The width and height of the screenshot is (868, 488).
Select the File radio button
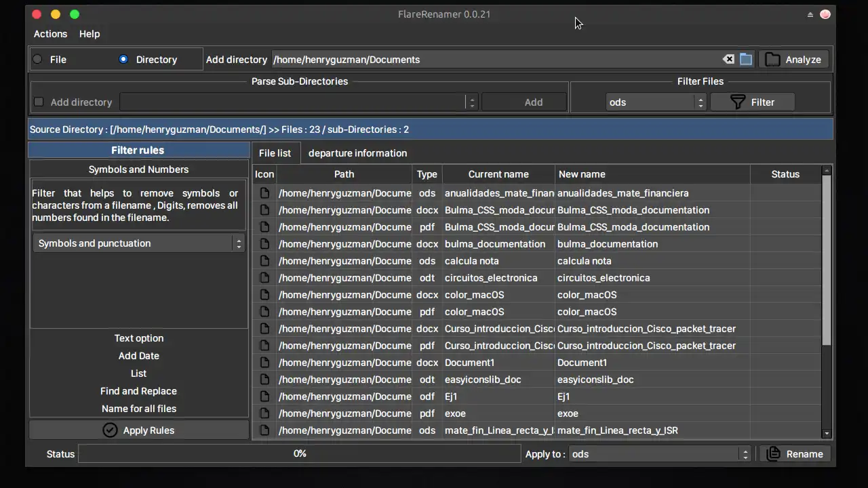pyautogui.click(x=38, y=60)
